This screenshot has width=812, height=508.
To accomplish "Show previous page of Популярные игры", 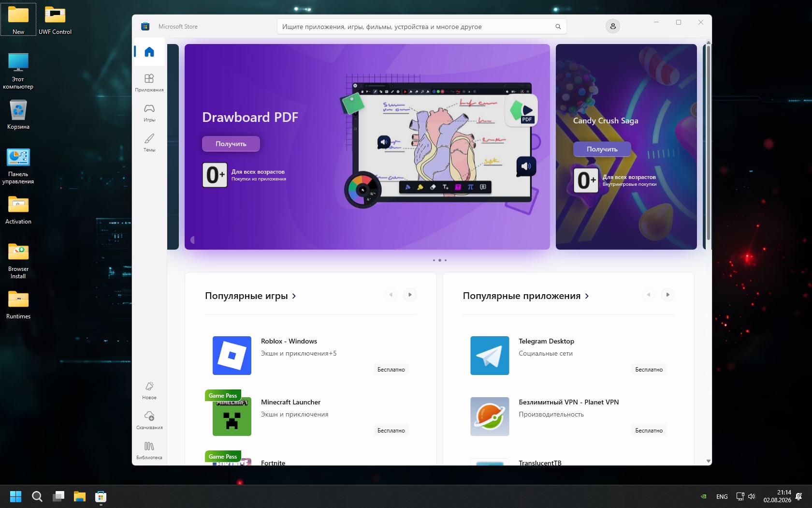I will point(391,295).
